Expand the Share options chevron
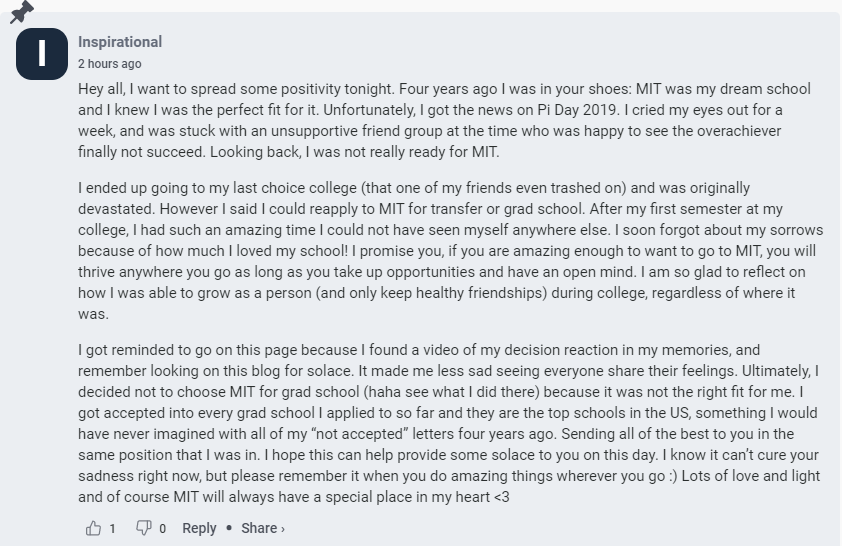Viewport: 842px width, 546px height. [x=283, y=529]
